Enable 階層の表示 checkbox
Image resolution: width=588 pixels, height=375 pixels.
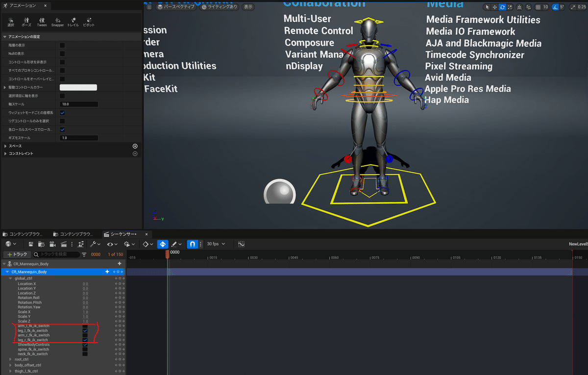click(62, 45)
